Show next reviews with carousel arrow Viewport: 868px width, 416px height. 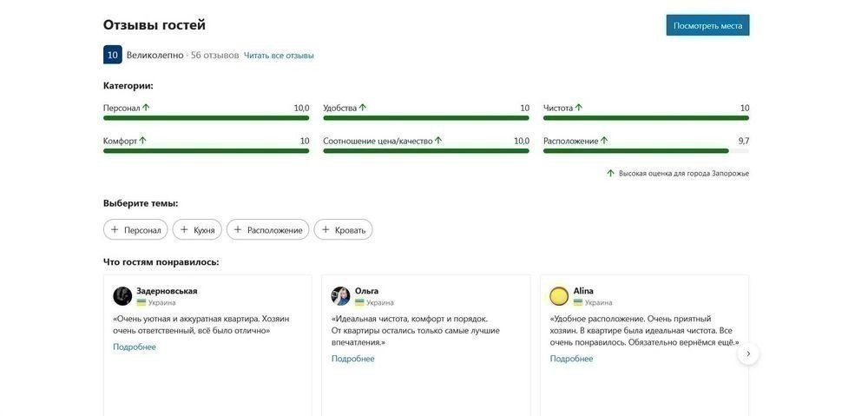(748, 354)
